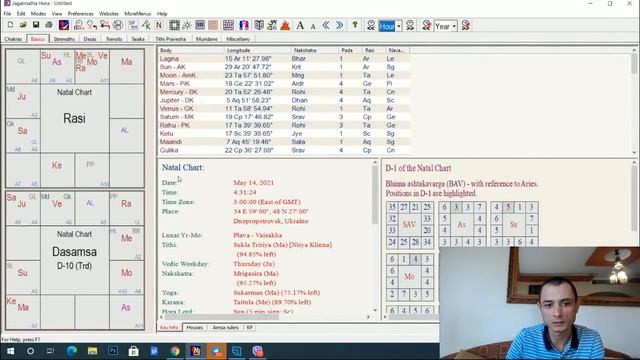Step time forward icon right of Hour
The width and height of the screenshot is (640, 360).
(410, 25)
